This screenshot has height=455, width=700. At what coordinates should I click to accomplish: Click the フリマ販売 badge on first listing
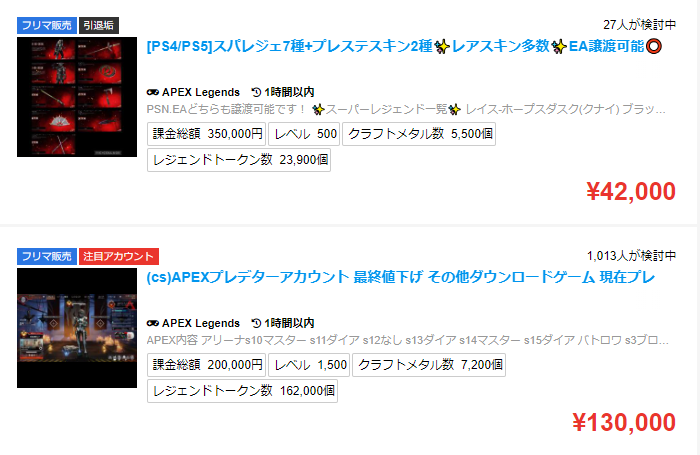pyautogui.click(x=47, y=25)
